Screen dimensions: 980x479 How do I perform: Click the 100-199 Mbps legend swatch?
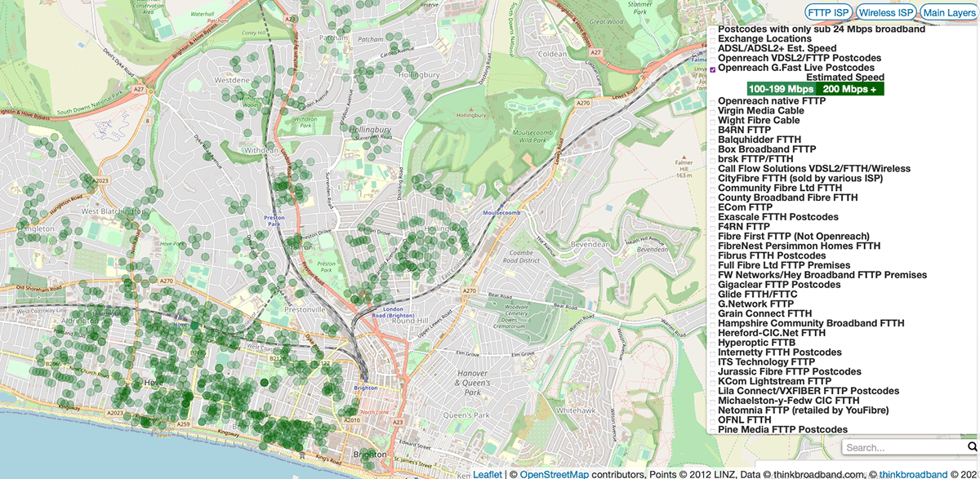pos(781,89)
